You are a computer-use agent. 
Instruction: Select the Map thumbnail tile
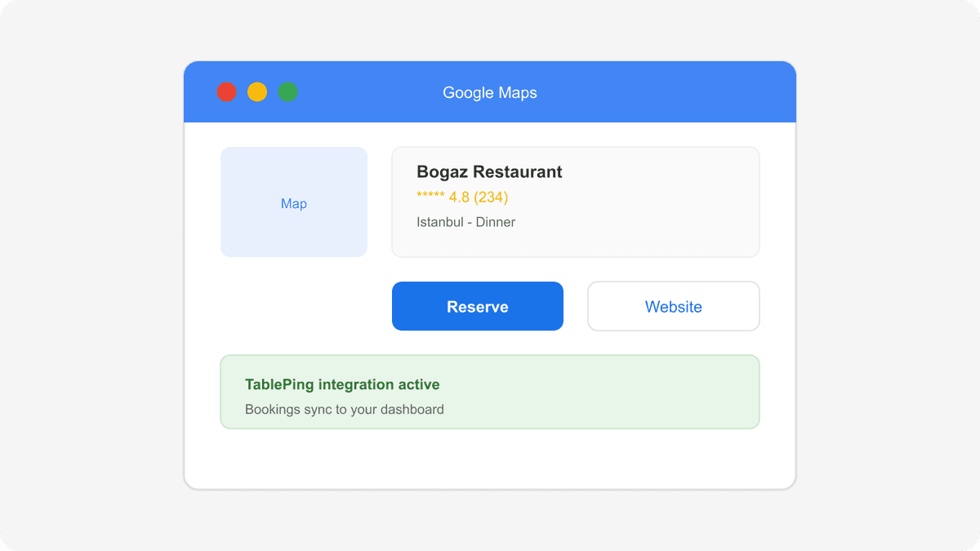(294, 202)
